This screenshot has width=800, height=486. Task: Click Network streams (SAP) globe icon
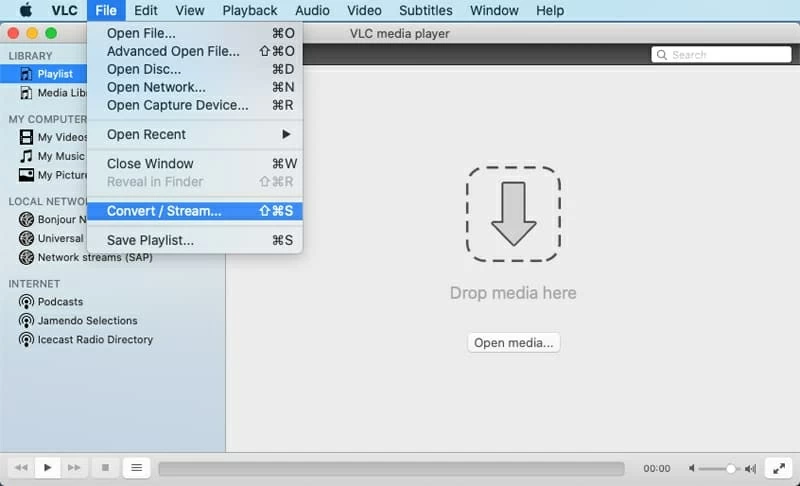(x=26, y=257)
